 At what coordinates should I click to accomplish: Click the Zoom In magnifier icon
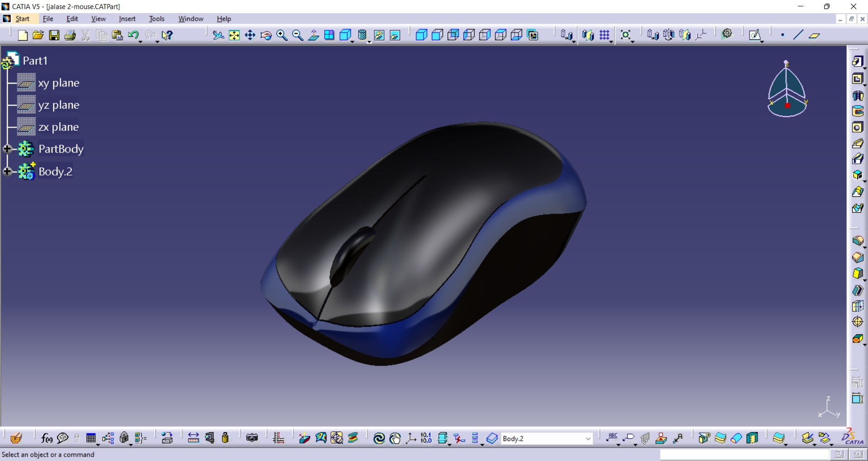point(282,35)
